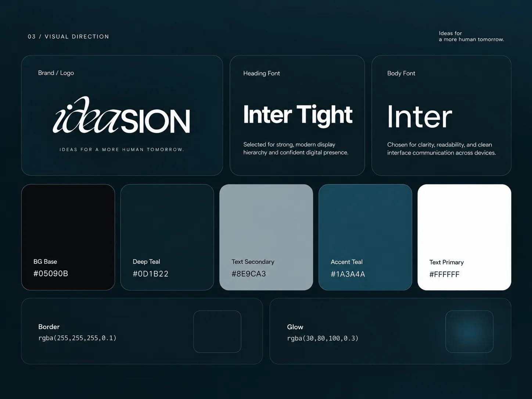Click the '#0D1B22' hex code
Screen dimensions: 532x399
pos(151,274)
